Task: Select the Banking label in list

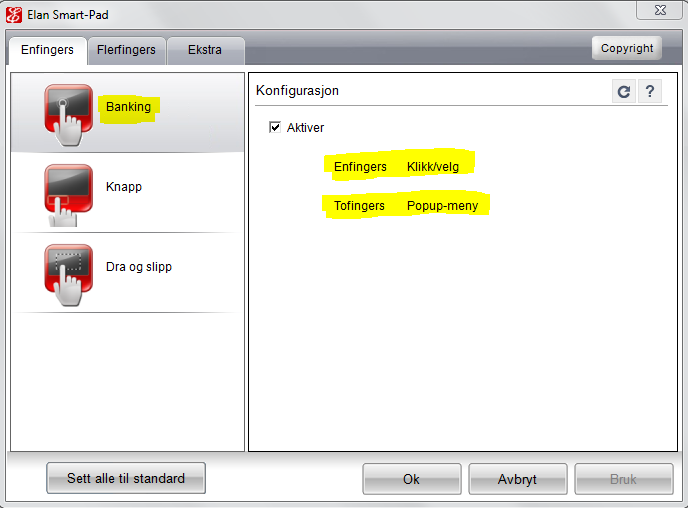Action: click(x=129, y=107)
